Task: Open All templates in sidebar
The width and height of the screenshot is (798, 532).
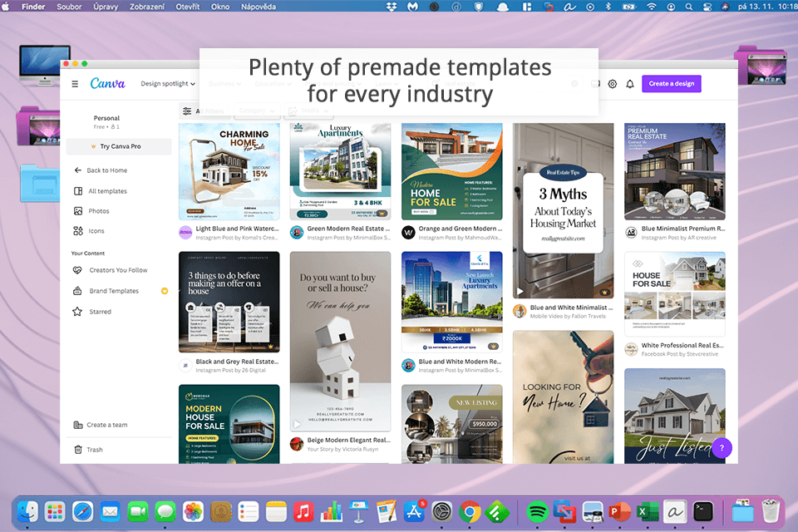Action: pyautogui.click(x=108, y=191)
